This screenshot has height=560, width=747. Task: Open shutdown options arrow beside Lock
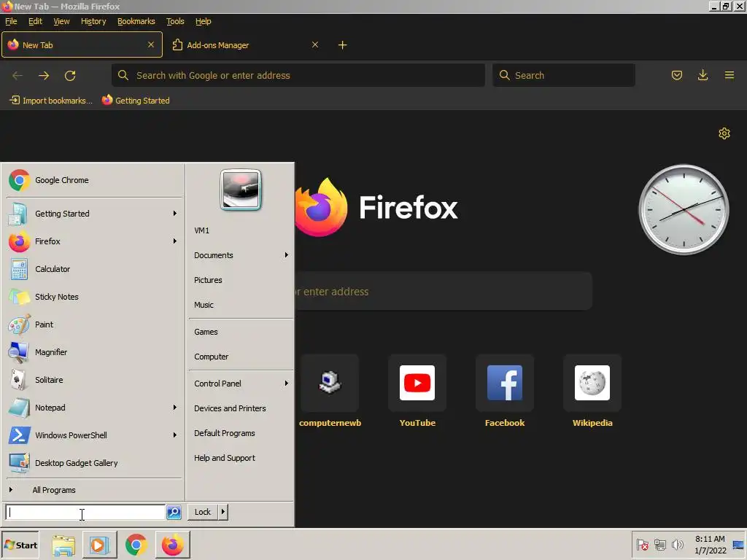coord(223,512)
